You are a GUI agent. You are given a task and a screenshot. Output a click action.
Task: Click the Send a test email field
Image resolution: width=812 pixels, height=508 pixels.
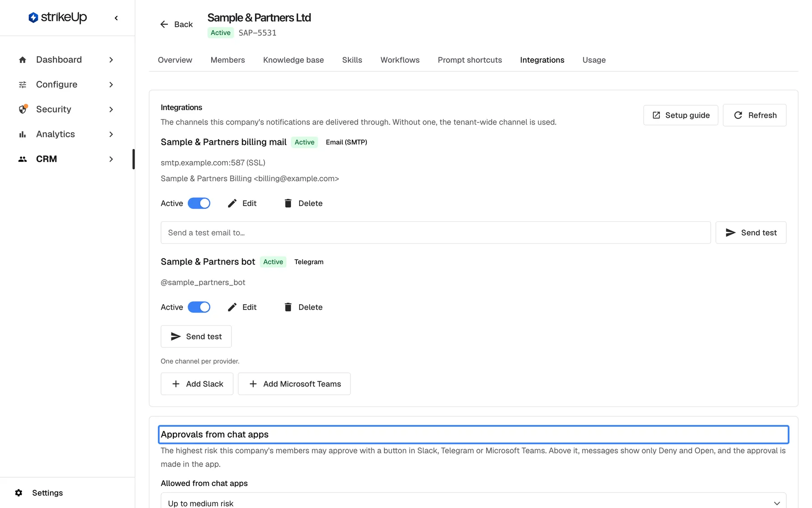(435, 233)
